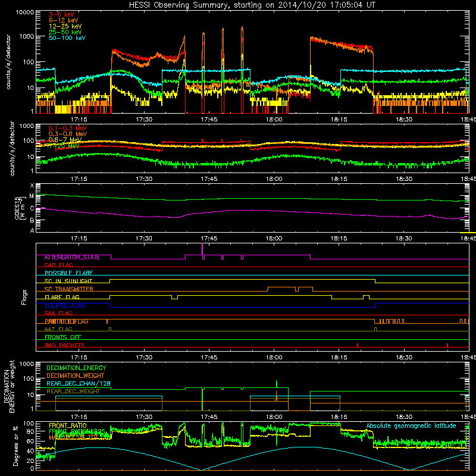Click the GAP_FLAG label
Viewport: 476px width, 476px height.
(x=58, y=265)
